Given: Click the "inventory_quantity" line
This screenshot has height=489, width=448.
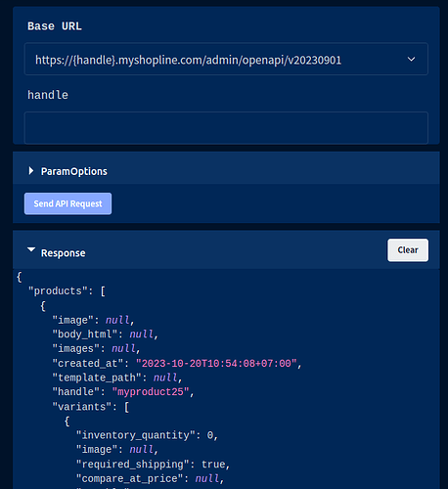Looking at the screenshot, I should [147, 435].
